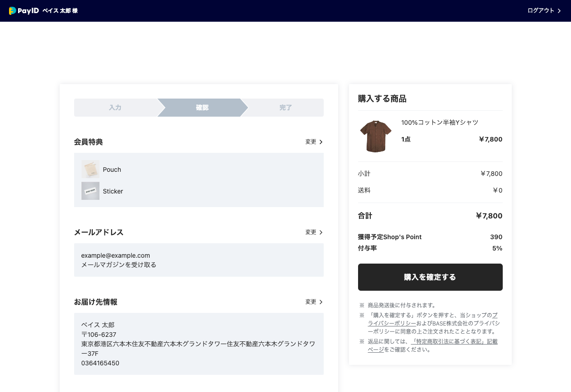
Task: Click the chevron arrow beside お届け先情報 変更
Action: (321, 302)
